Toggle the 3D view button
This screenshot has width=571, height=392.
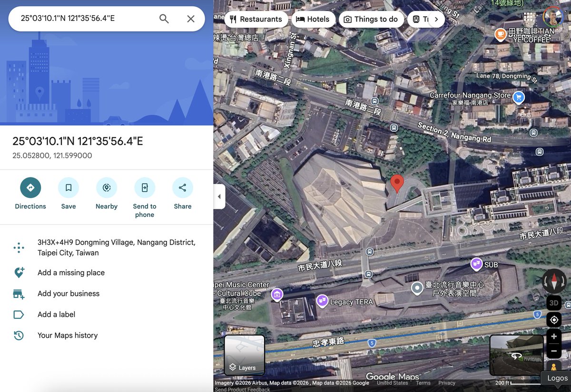point(554,303)
